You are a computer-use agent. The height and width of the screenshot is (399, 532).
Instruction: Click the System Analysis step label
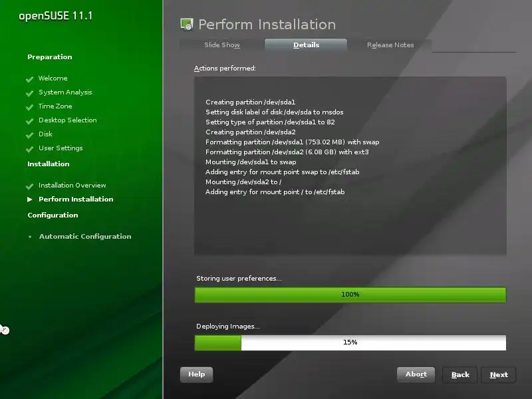click(65, 92)
